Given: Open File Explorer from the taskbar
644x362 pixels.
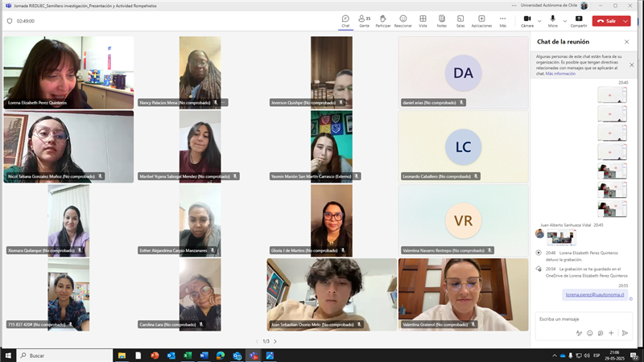Looking at the screenshot, I should pos(122,356).
